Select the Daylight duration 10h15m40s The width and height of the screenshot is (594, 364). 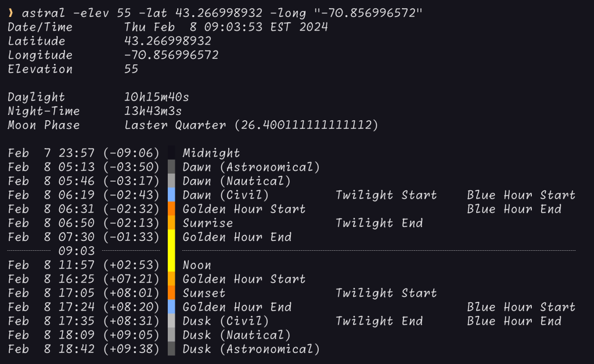[157, 97]
